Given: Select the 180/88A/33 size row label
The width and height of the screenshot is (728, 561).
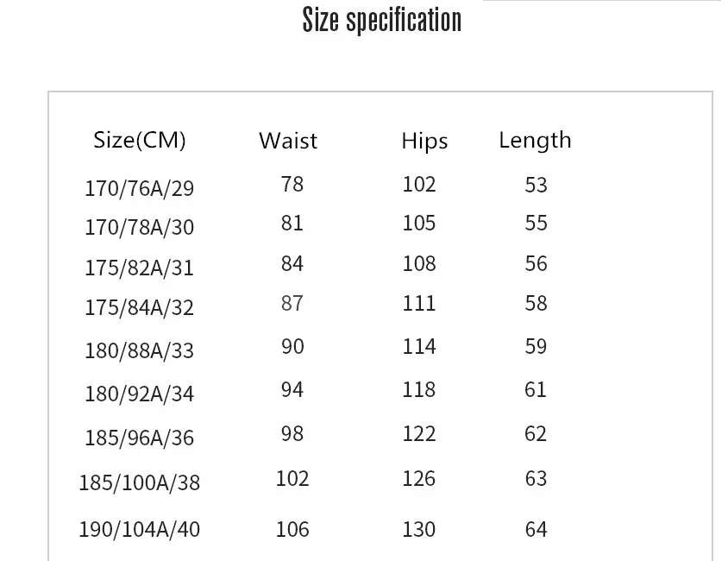Looking at the screenshot, I should pyautogui.click(x=139, y=350).
